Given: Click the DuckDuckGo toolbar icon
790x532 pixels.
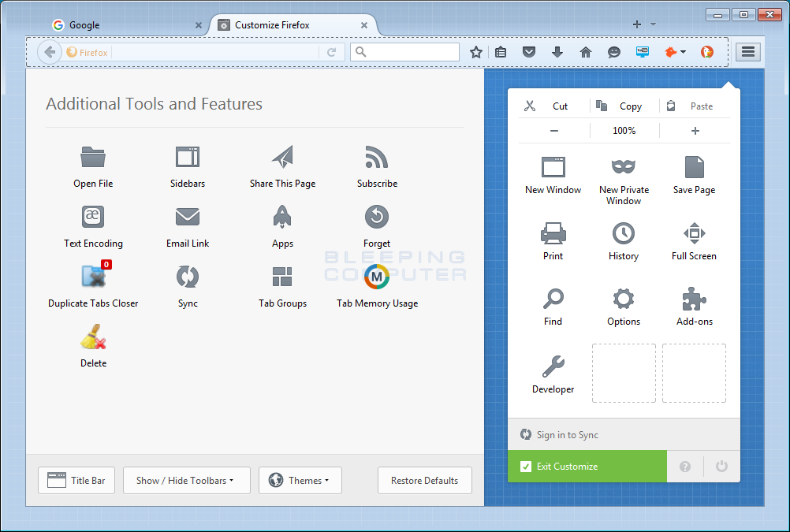Looking at the screenshot, I should coord(707,52).
